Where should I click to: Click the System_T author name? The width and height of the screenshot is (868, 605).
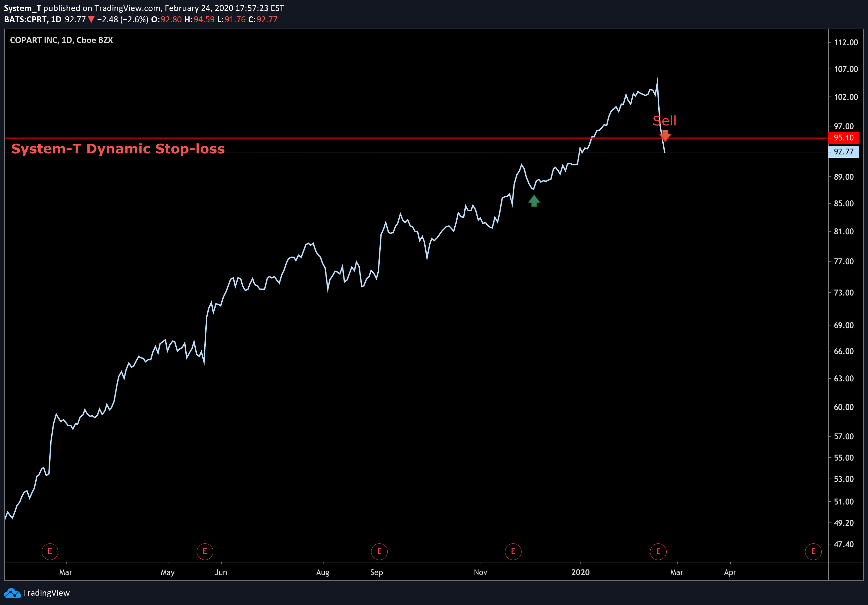pyautogui.click(x=22, y=8)
